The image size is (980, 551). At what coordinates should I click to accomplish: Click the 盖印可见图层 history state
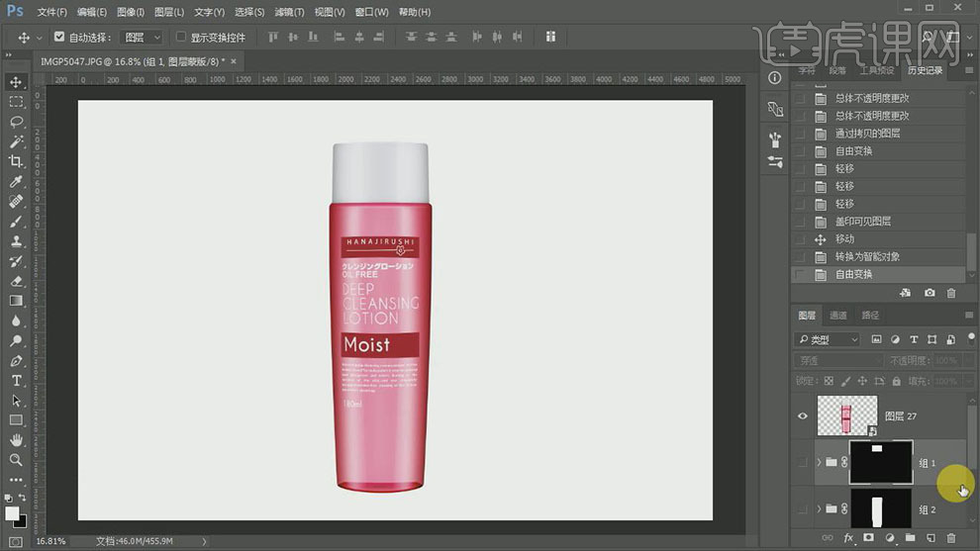(862, 222)
